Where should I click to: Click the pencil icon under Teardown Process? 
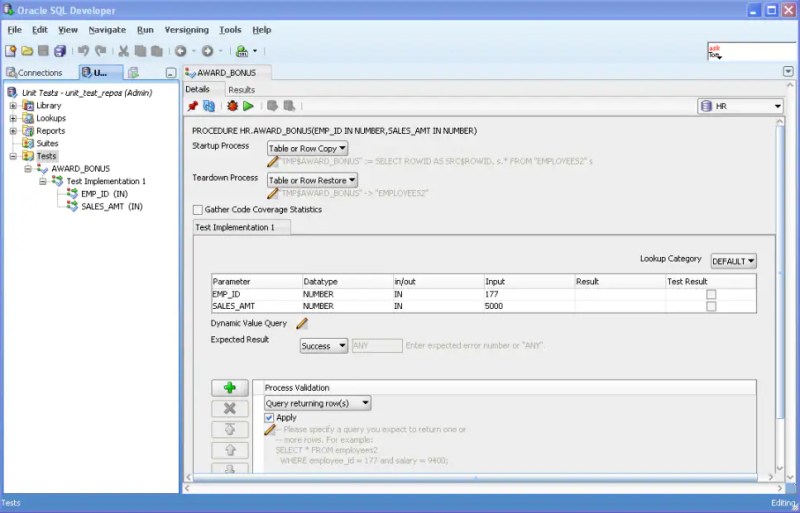[273, 193]
